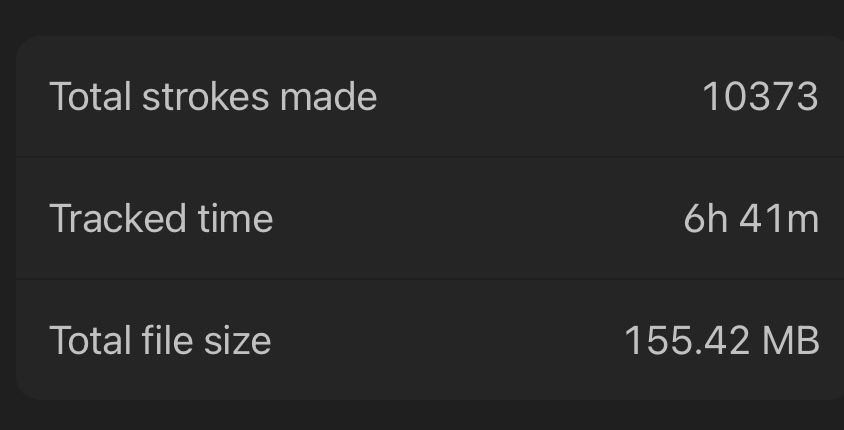Click the dark background above the statistics card

pyautogui.click(x=422, y=16)
